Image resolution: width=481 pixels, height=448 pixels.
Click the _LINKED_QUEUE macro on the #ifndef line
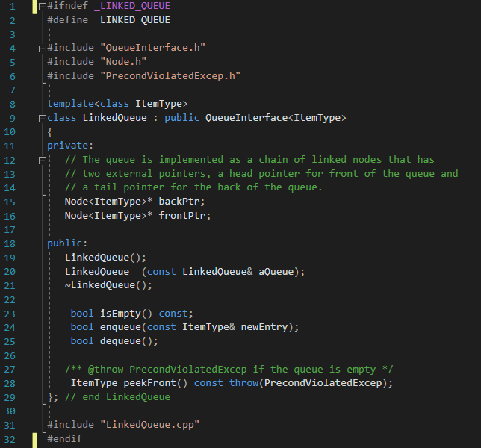tap(132, 6)
